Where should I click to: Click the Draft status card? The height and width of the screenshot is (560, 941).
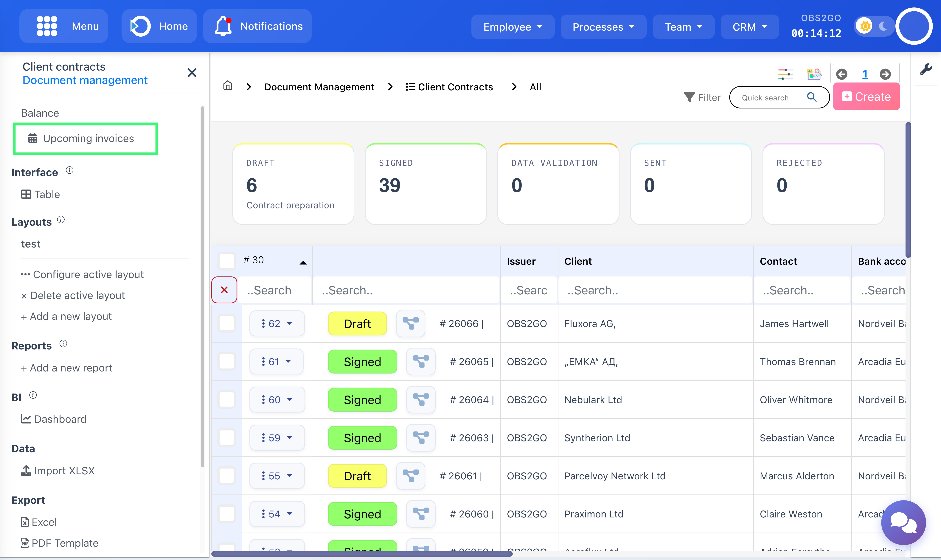pyautogui.click(x=293, y=184)
